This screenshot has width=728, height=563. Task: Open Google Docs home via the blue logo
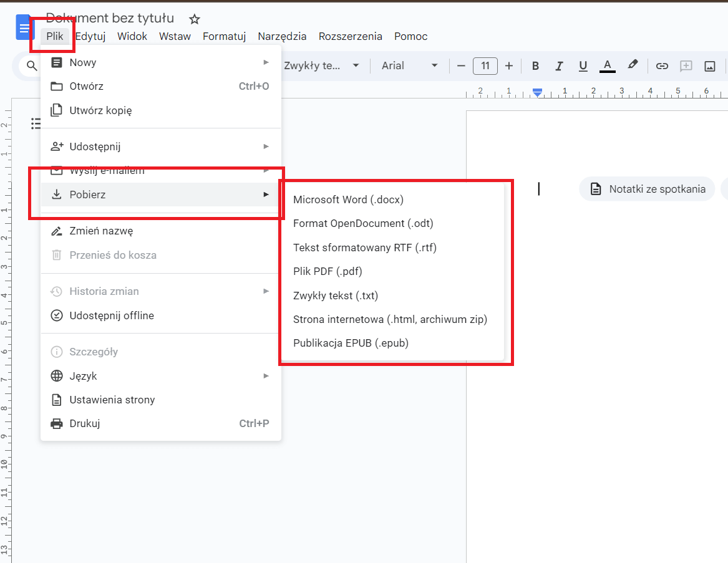pyautogui.click(x=23, y=27)
